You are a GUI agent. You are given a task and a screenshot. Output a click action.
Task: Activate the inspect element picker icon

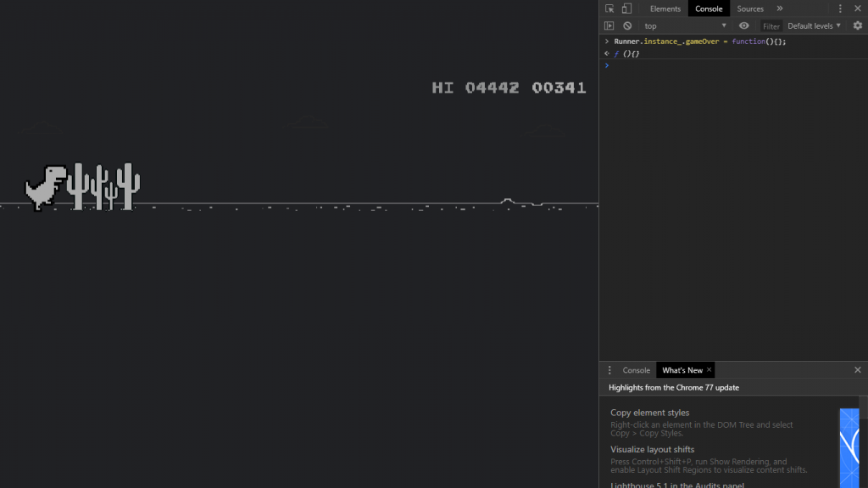(x=609, y=8)
